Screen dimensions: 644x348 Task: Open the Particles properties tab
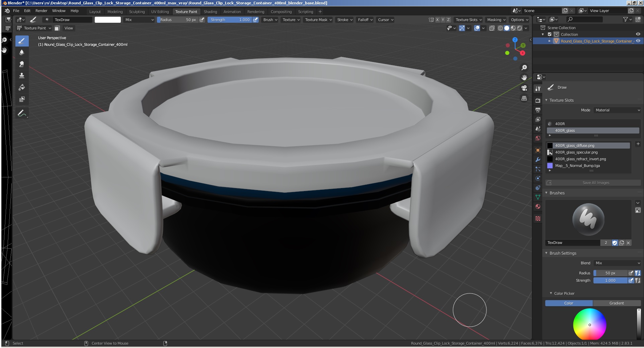(x=538, y=169)
